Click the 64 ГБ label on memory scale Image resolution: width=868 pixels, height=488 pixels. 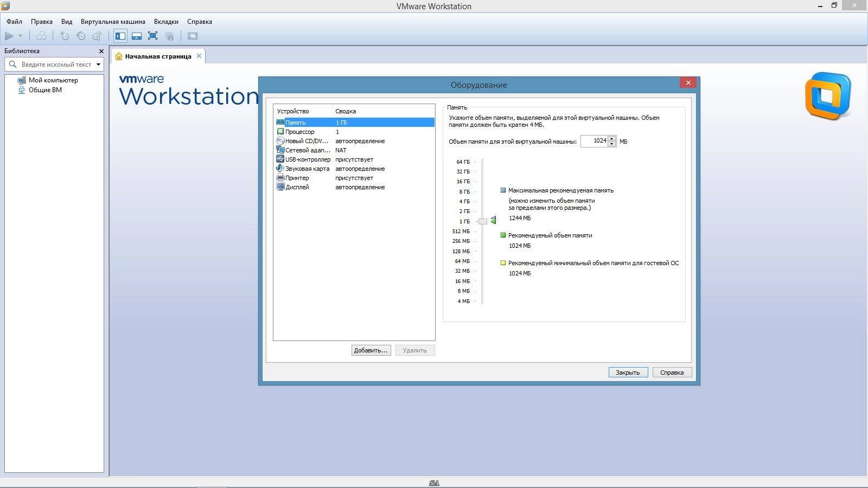point(463,162)
